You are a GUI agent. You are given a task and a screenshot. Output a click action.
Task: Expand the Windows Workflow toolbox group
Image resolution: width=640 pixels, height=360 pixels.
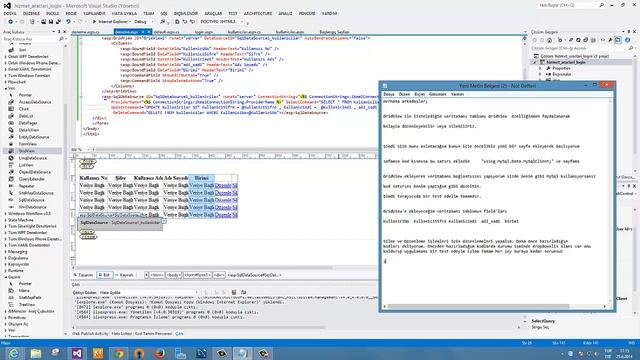[6, 213]
